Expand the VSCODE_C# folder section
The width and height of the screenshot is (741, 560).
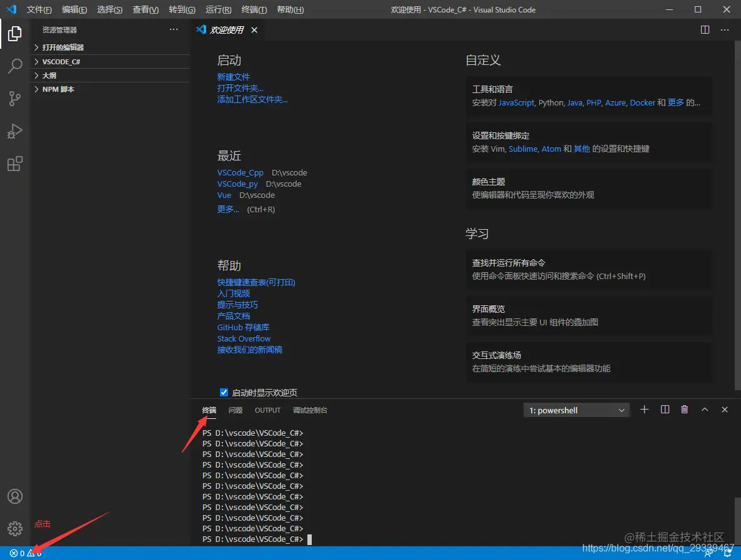pyautogui.click(x=110, y=62)
